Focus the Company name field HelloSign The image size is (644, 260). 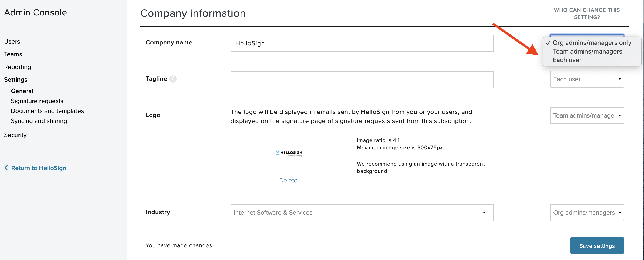362,43
